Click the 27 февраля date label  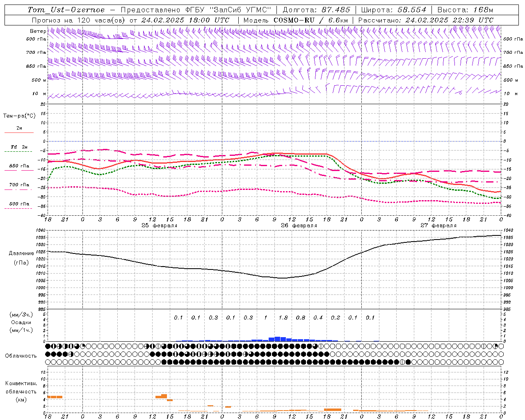click(x=438, y=226)
